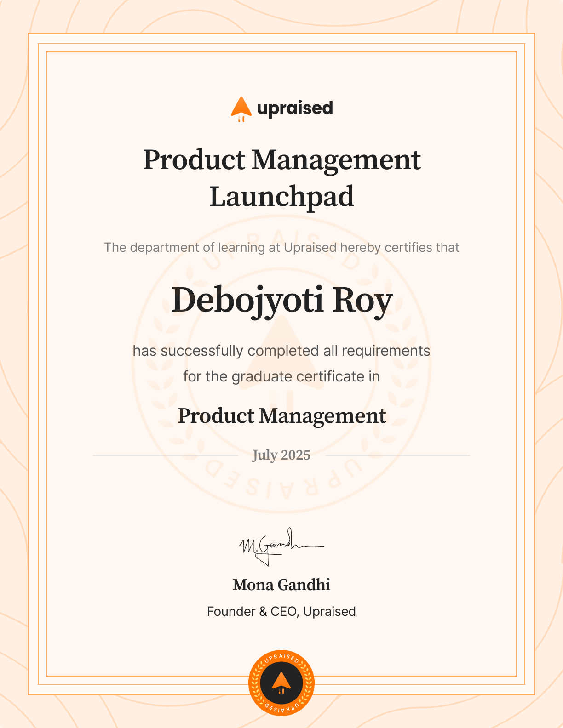Click the handwritten M. Gandhi signature
This screenshot has width=563, height=728.
[281, 546]
